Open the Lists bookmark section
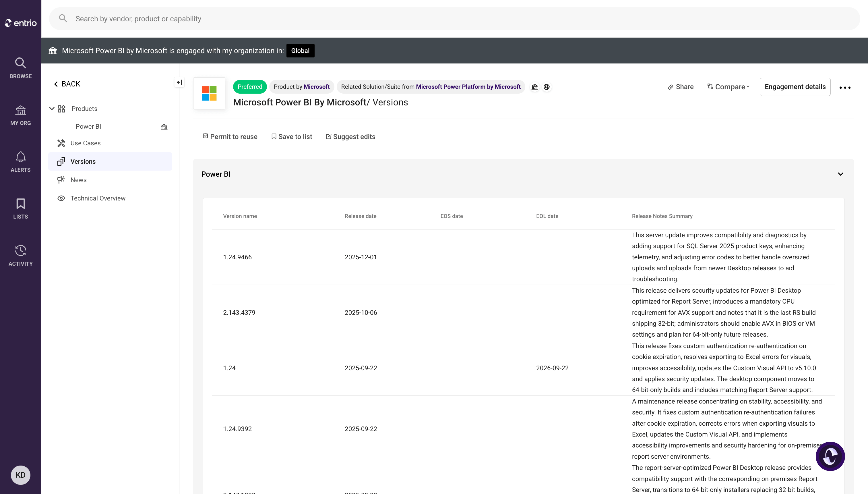The image size is (868, 494). pyautogui.click(x=21, y=209)
